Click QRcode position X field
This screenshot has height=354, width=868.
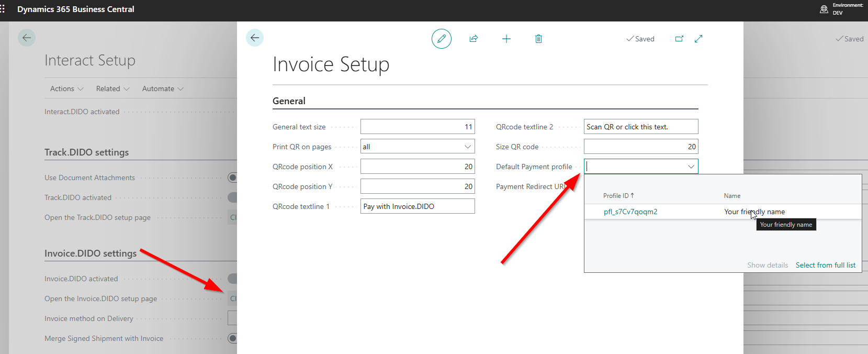pos(418,167)
